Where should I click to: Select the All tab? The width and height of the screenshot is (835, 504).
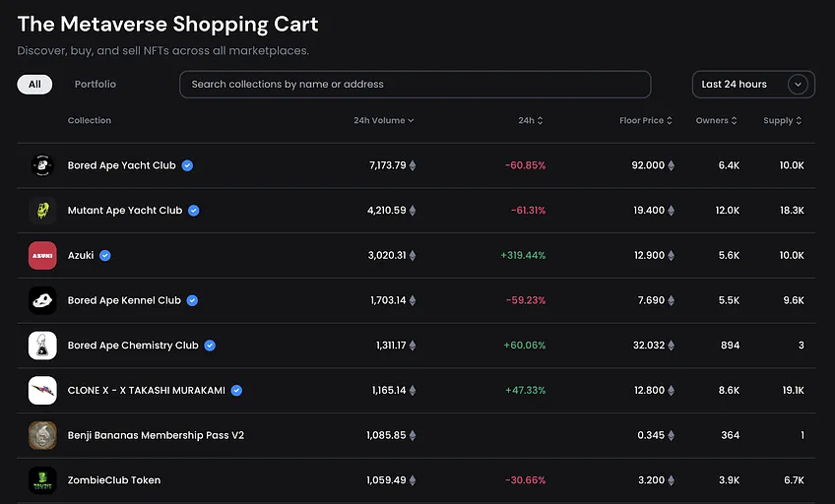click(34, 84)
